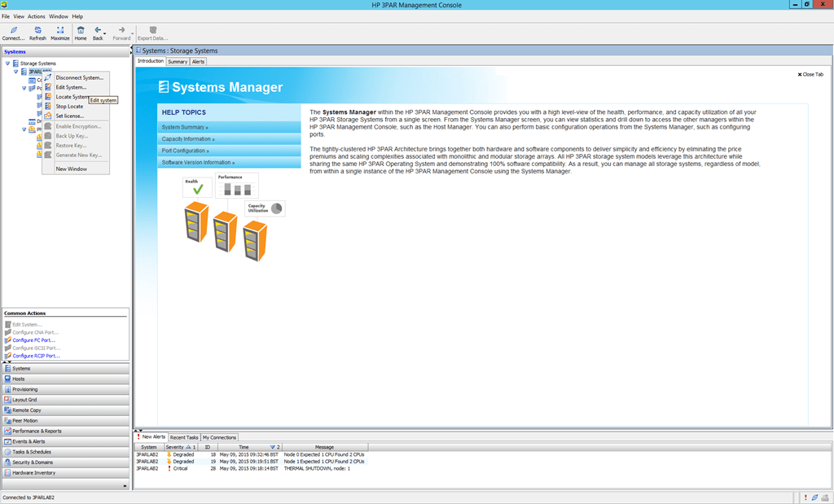Click the Security & Domains lock icon
The image size is (834, 504).
tap(7, 462)
